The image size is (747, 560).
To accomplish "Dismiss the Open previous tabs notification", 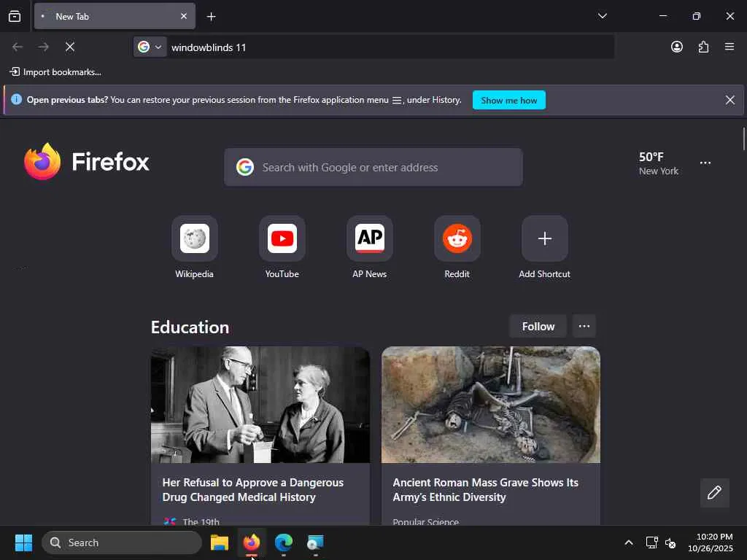I will pyautogui.click(x=729, y=100).
